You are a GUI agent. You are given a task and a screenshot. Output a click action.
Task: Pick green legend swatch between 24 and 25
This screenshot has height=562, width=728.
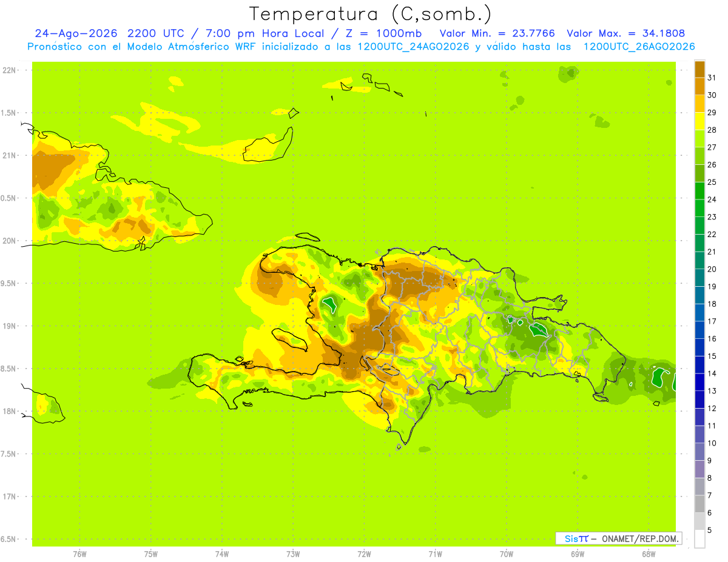699,191
